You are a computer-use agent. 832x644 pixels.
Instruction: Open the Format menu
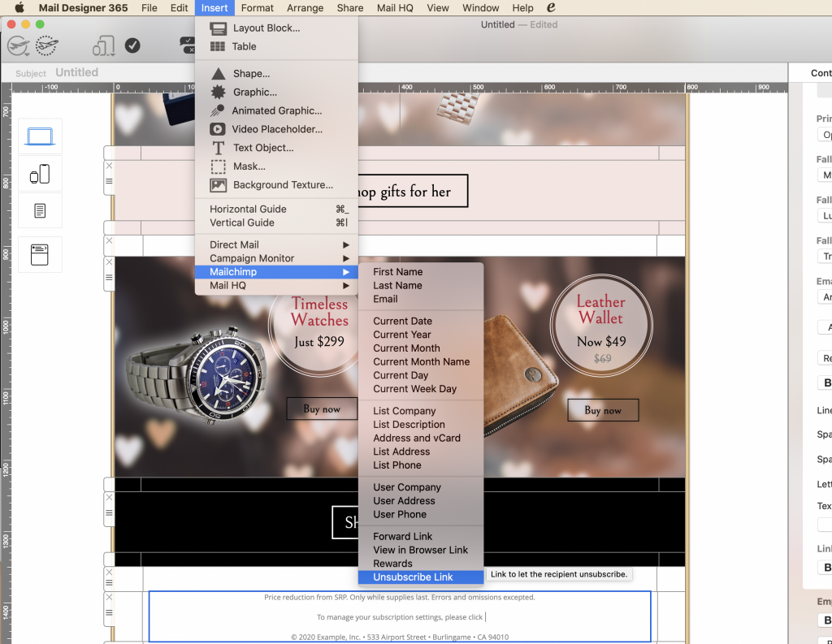258,7
